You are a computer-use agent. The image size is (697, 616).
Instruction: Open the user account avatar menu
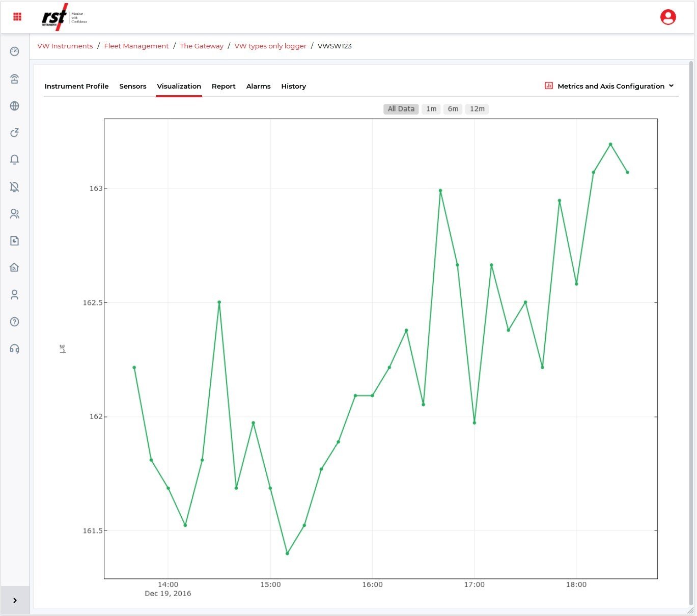tap(668, 17)
